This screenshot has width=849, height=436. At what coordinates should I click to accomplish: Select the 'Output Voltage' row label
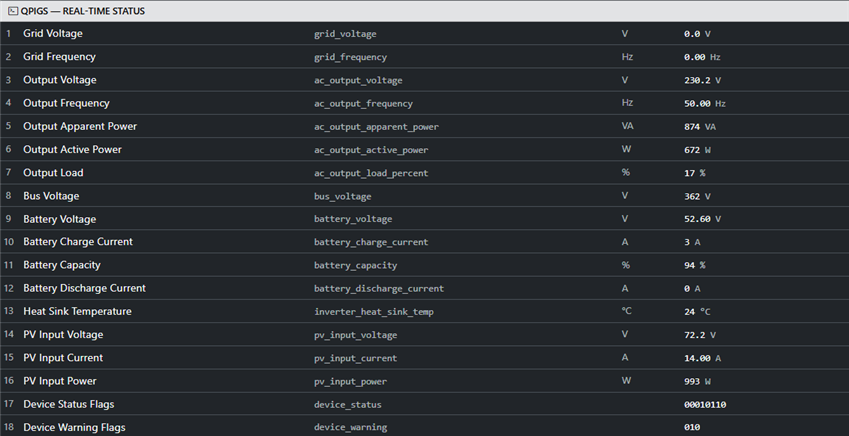(x=60, y=80)
